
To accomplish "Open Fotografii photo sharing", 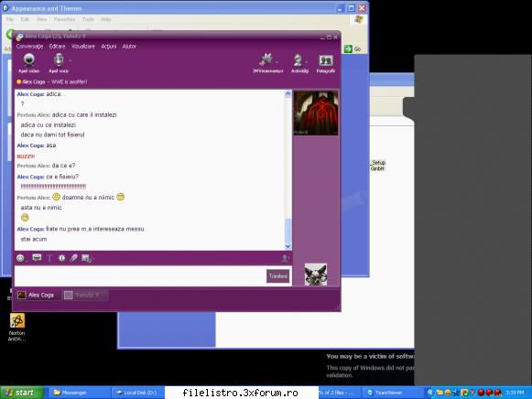I will pyautogui.click(x=325, y=63).
